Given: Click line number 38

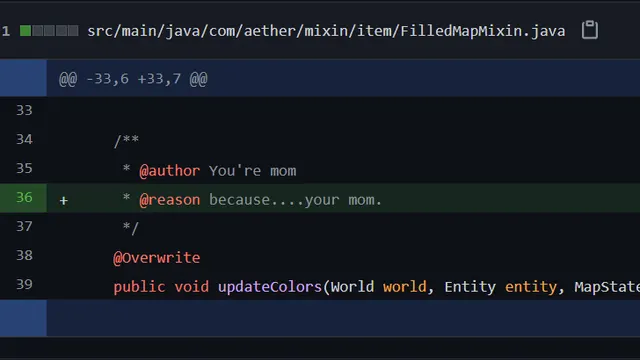Looking at the screenshot, I should pos(24,255).
